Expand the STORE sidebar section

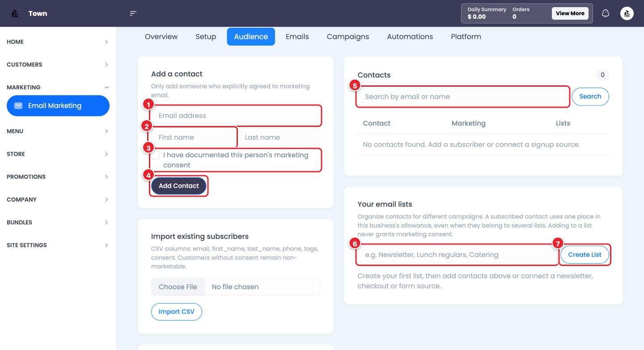[58, 154]
